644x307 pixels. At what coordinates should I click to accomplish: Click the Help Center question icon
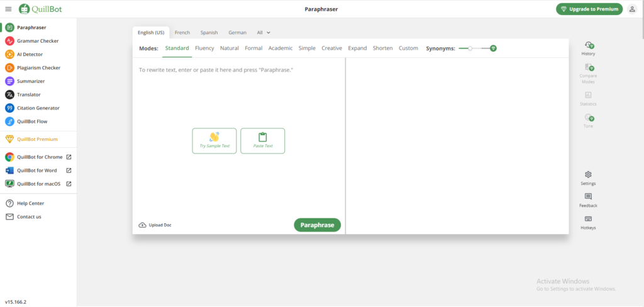9,203
